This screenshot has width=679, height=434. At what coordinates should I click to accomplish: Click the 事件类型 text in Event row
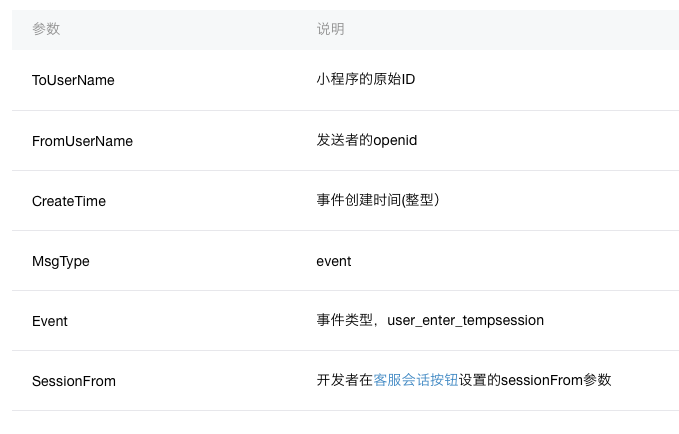click(x=345, y=320)
